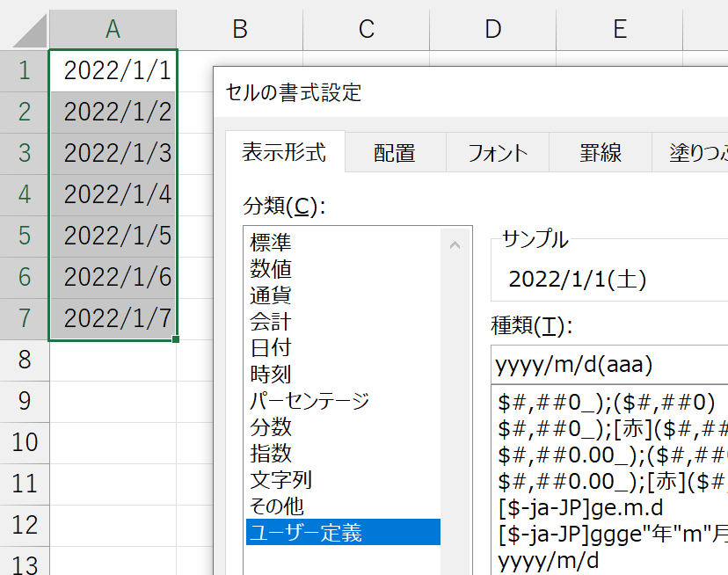Choose 通貨 in the category list
This screenshot has height=575, width=728.
click(x=343, y=295)
